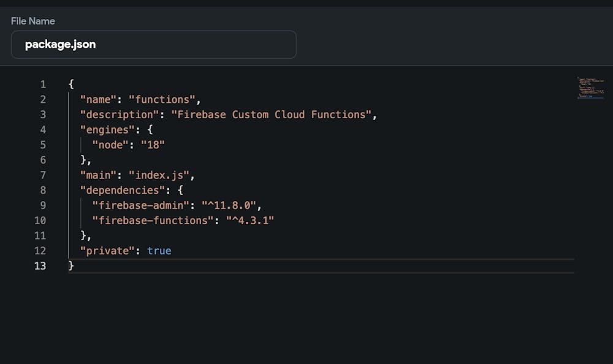Click line number 8 in gutter

(x=43, y=190)
